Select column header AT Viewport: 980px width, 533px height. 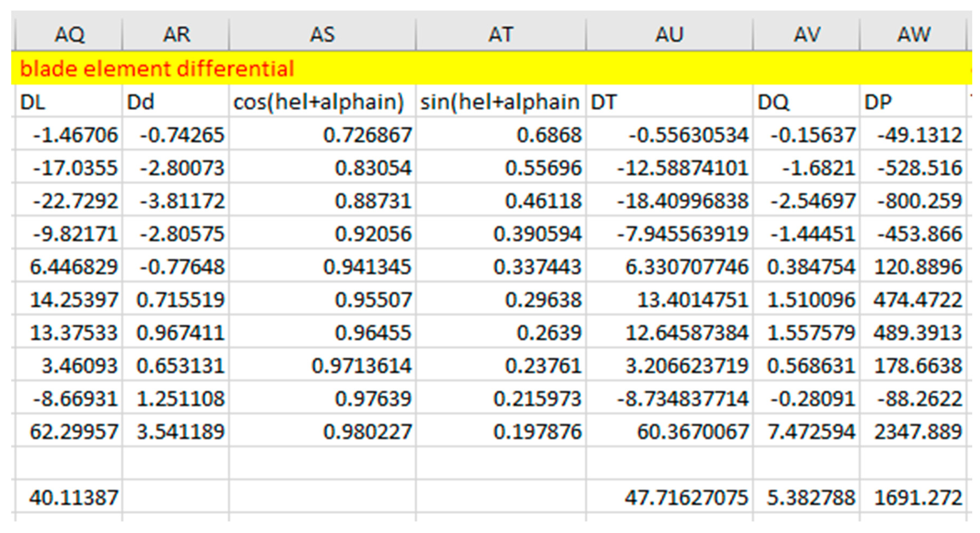pyautogui.click(x=501, y=35)
